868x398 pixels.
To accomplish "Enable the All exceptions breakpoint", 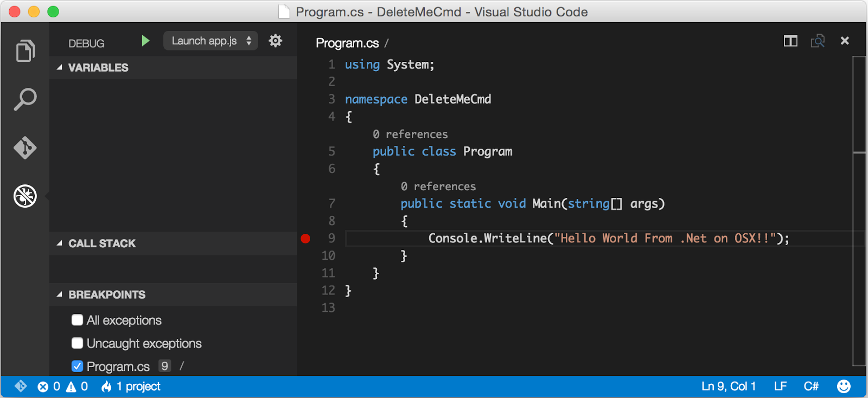I will 77,320.
